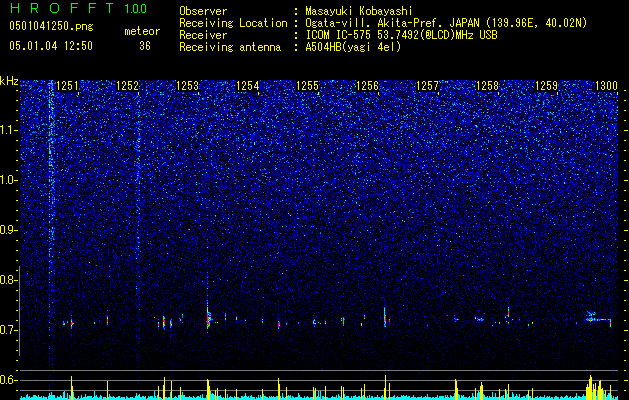Click the Receiving antenna label

230,47
